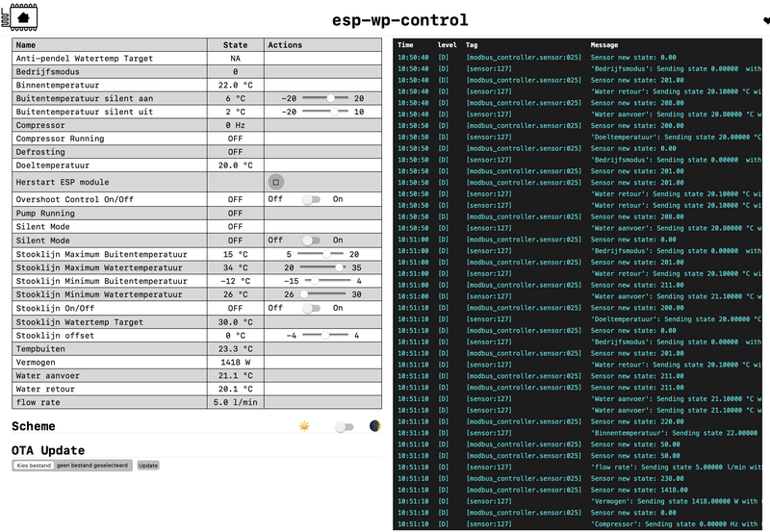This screenshot has height=532, width=770.
Task: Toggle the Stooklijn On/Off switch
Action: pos(311,308)
